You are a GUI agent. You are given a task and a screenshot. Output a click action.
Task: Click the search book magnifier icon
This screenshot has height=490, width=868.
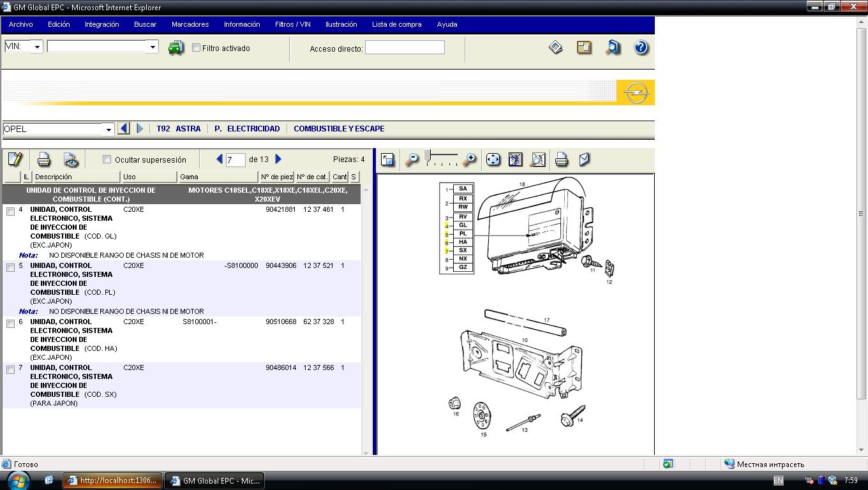tap(613, 47)
